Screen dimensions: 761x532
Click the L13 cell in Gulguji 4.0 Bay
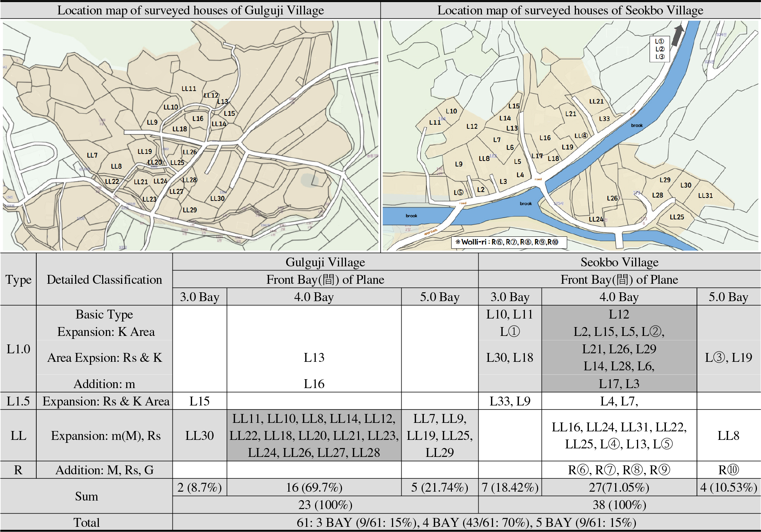pyautogui.click(x=314, y=358)
